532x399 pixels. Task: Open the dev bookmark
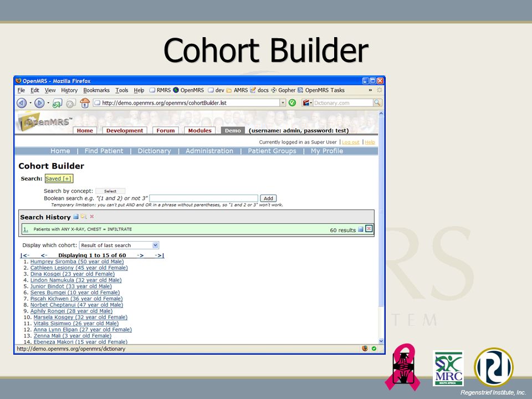point(216,90)
